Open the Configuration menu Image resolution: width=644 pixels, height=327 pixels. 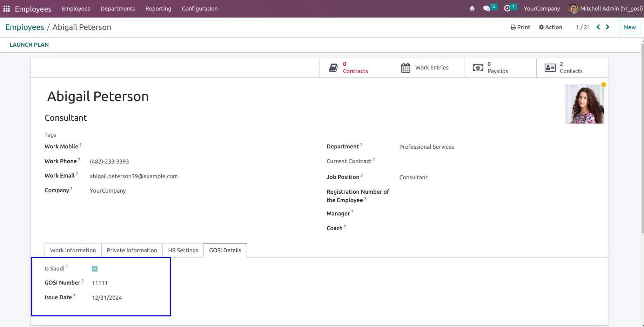pos(200,8)
